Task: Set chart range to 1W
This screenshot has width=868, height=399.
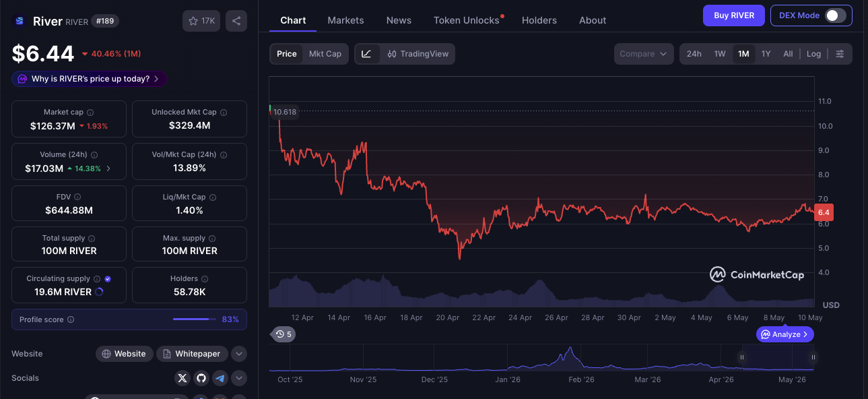Action: pyautogui.click(x=720, y=54)
